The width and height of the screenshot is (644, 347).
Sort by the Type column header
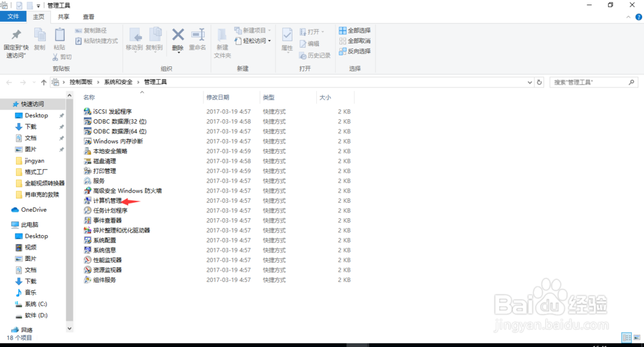point(269,97)
